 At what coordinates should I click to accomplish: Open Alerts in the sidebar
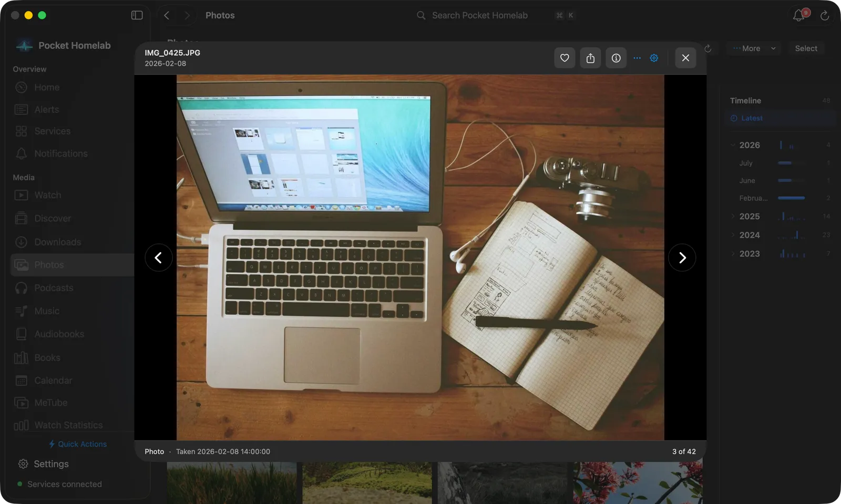(x=73, y=109)
